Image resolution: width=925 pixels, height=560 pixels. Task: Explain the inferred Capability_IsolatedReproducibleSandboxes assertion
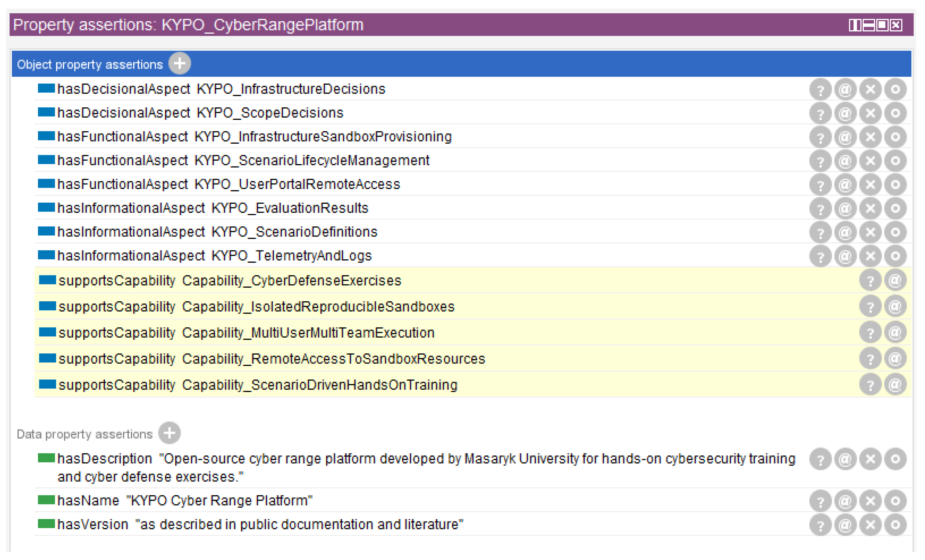tap(871, 307)
